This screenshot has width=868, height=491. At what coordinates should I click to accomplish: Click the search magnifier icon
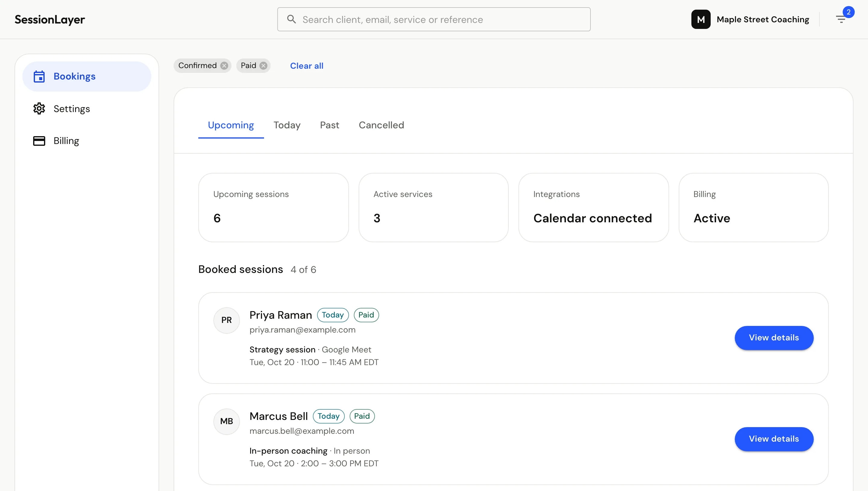click(x=291, y=19)
